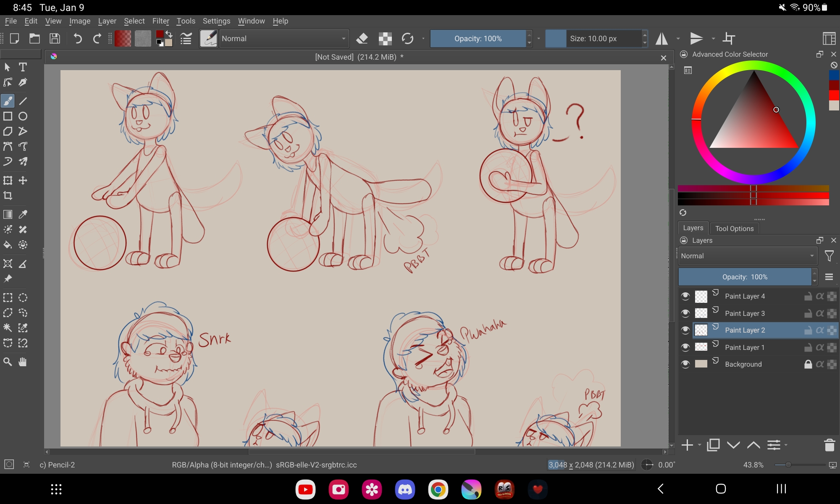Open layer blending mode dropdown
The height and width of the screenshot is (504, 840).
point(747,256)
